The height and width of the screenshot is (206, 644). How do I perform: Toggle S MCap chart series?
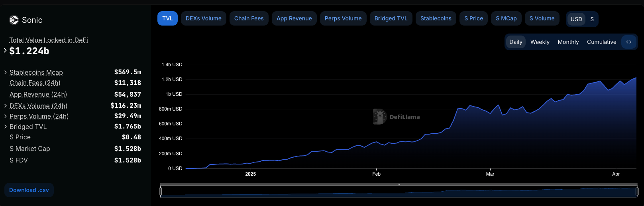(507, 18)
